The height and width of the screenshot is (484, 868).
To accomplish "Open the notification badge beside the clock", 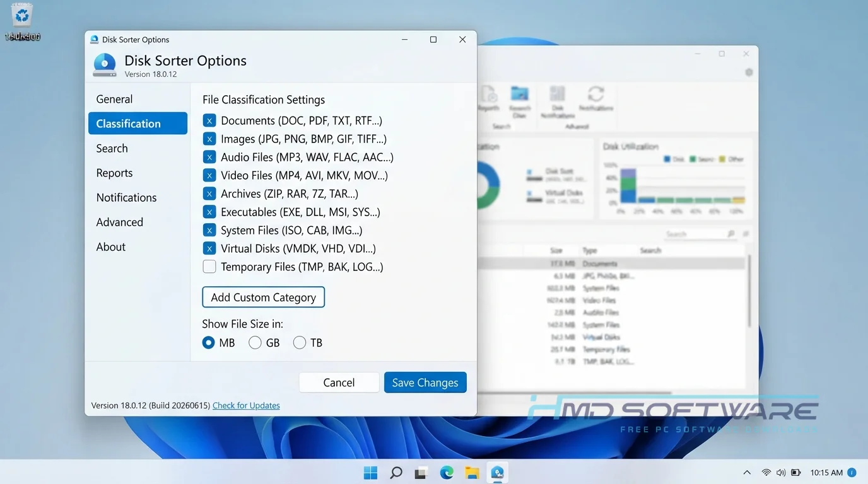I will pyautogui.click(x=852, y=472).
